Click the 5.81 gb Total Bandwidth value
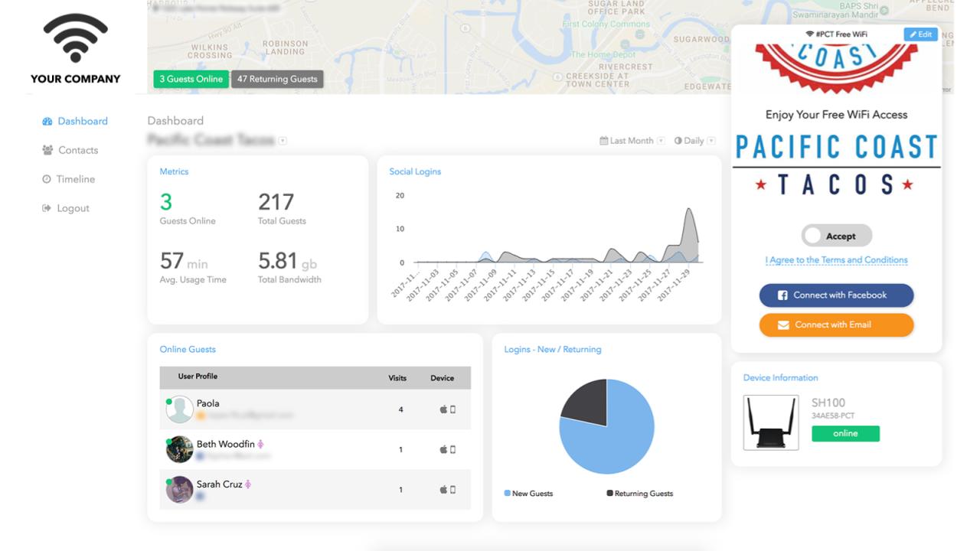The width and height of the screenshot is (980, 551). point(287,261)
